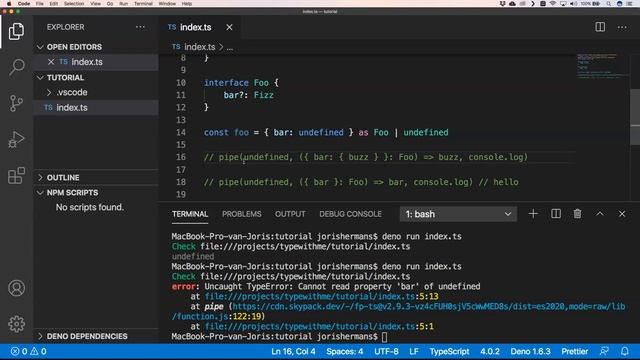Click the editor vertical scrollbar
The width and height of the screenshot is (640, 360).
(x=635, y=117)
